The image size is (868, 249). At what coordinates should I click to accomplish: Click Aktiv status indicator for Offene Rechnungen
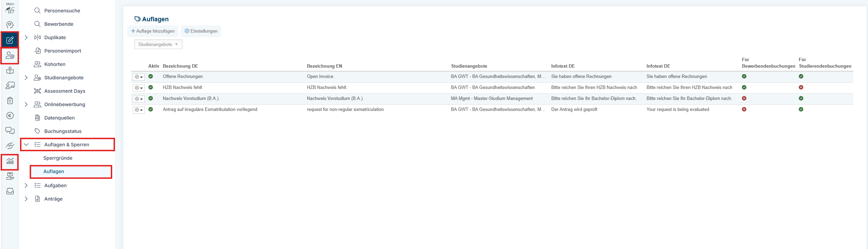(151, 77)
